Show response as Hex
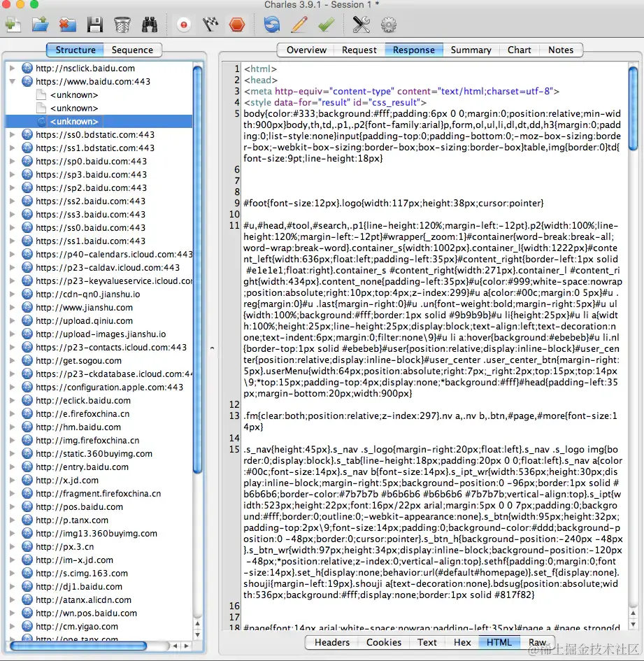The width and height of the screenshot is (644, 661). click(x=462, y=642)
